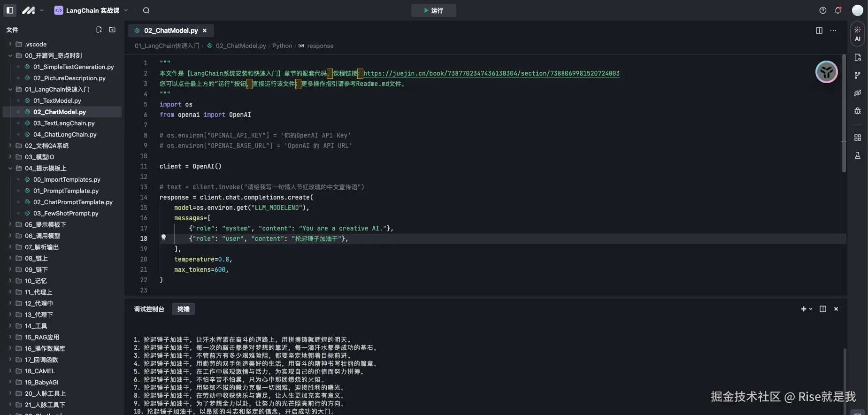Select the 终端 tab
Image resolution: width=868 pixels, height=415 pixels.
[x=184, y=309]
